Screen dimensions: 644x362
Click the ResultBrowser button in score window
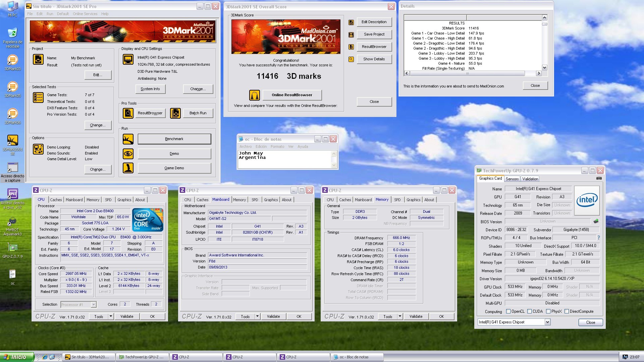(374, 47)
